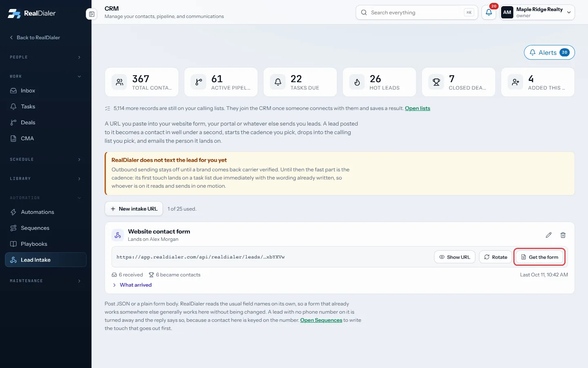Image resolution: width=588 pixels, height=368 pixels.
Task: Expand the LIBRARY sidebar section
Action: point(46,179)
